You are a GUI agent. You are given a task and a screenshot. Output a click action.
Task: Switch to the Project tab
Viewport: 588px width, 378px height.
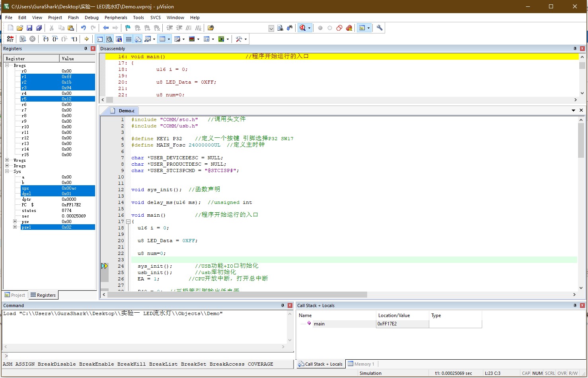click(x=15, y=295)
